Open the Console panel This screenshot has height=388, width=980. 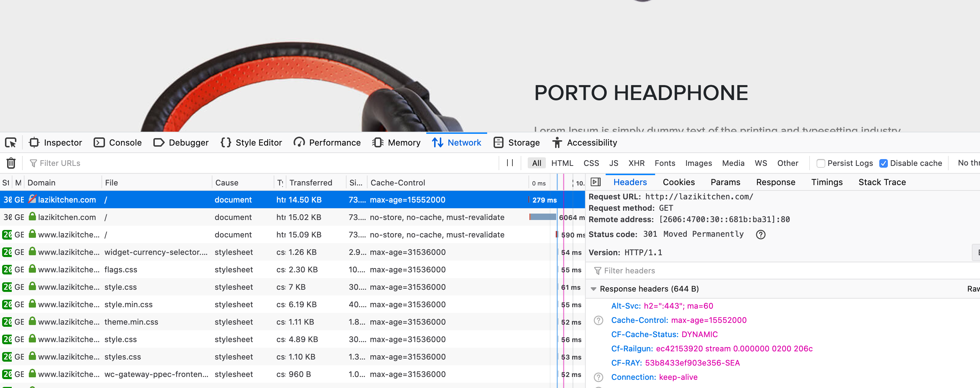(x=117, y=143)
